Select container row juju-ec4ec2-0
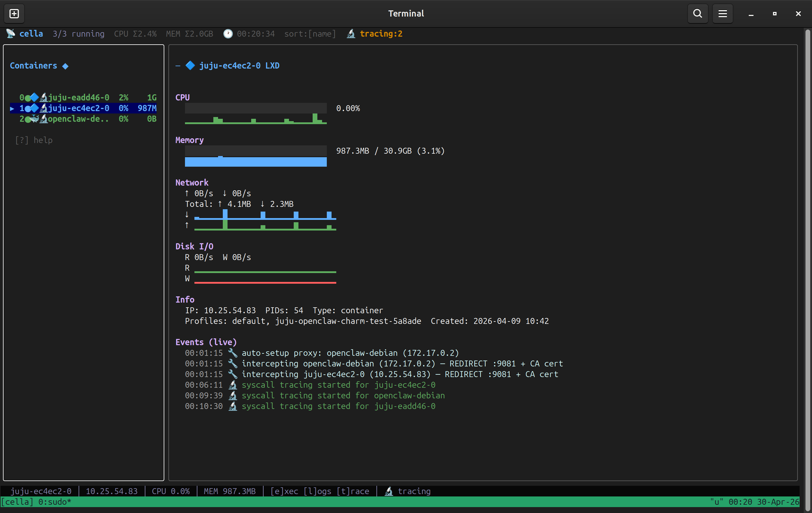The width and height of the screenshot is (812, 513). click(x=83, y=108)
